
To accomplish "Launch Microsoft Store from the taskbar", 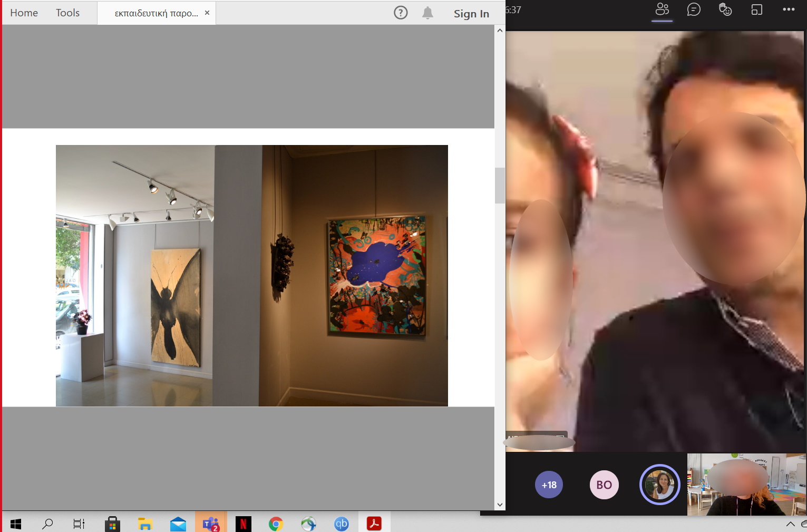I will pyautogui.click(x=112, y=524).
